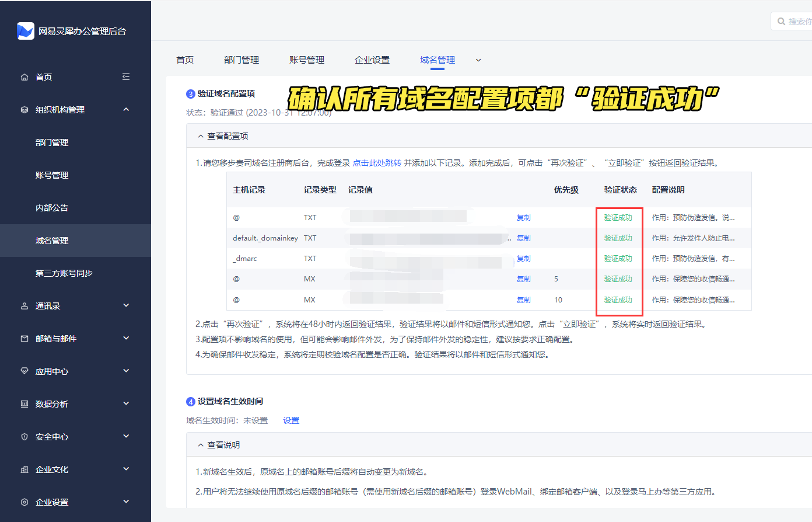The height and width of the screenshot is (522, 812).
Task: Expand the 应用中心 sidebar section
Action: [x=126, y=371]
